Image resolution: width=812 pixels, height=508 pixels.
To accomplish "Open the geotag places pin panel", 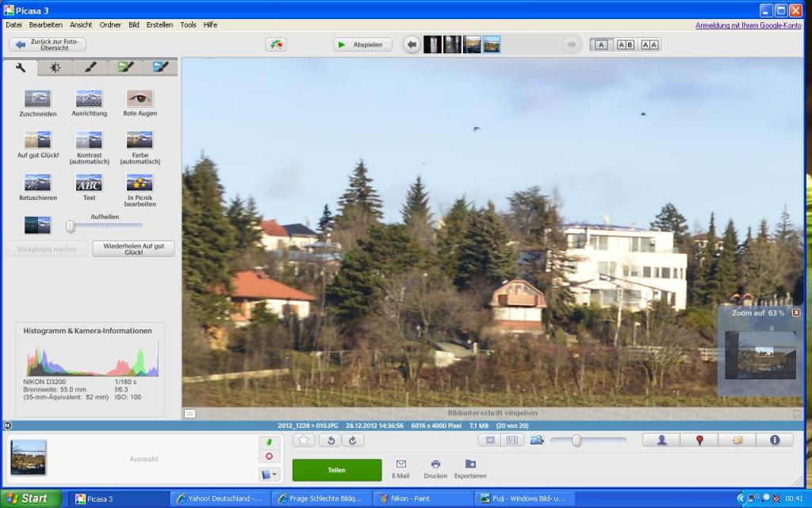I will point(699,440).
